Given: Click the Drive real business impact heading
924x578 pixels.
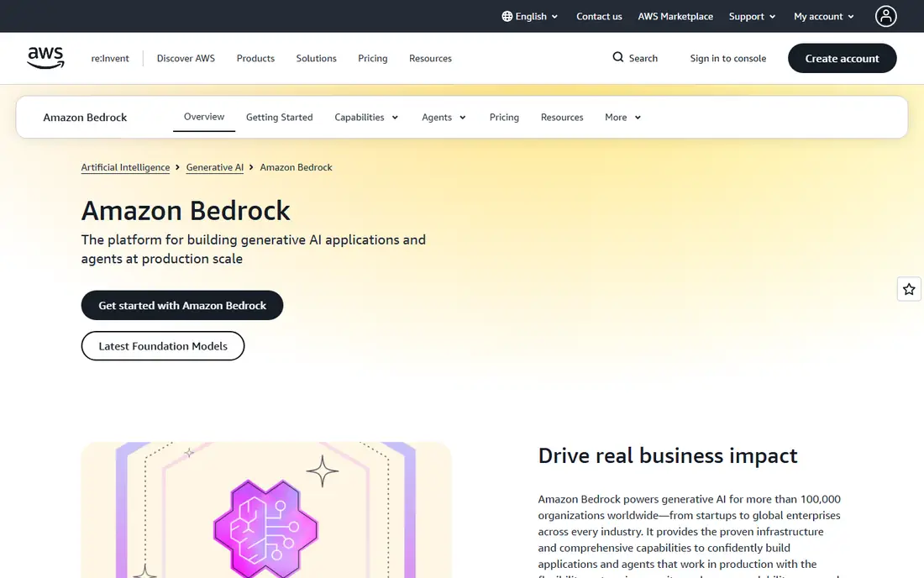Looking at the screenshot, I should pyautogui.click(x=668, y=456).
